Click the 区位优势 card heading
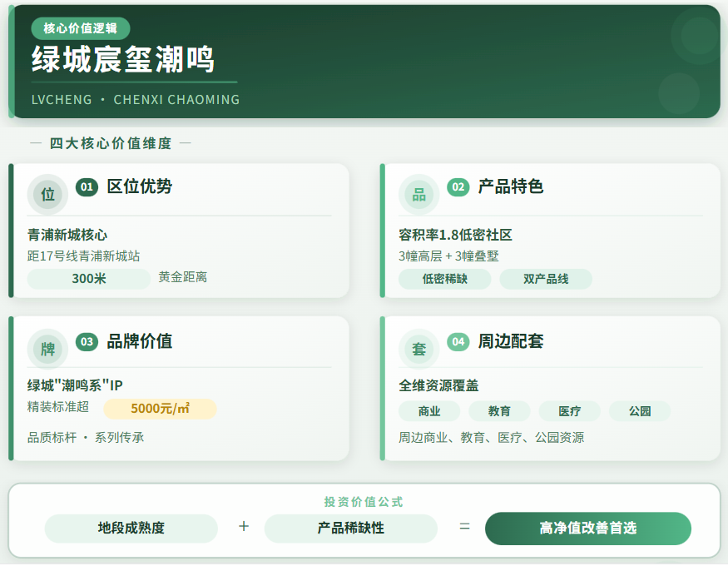The height and width of the screenshot is (566, 728). pyautogui.click(x=140, y=186)
